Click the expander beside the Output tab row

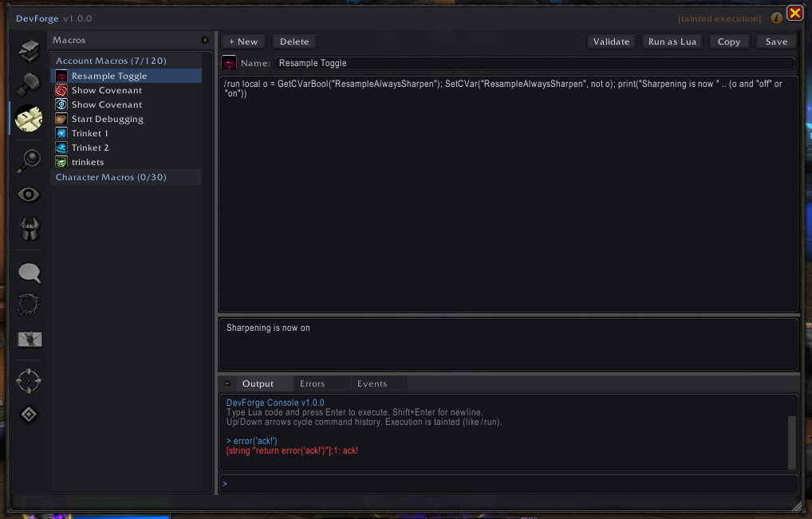pos(227,383)
